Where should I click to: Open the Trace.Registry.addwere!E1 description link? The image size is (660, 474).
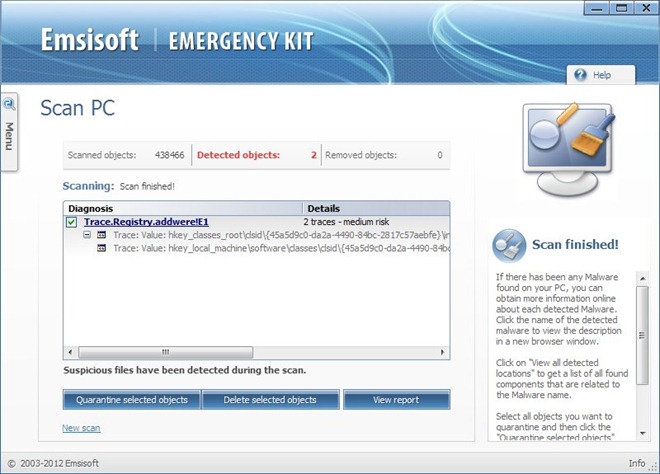[x=146, y=222]
